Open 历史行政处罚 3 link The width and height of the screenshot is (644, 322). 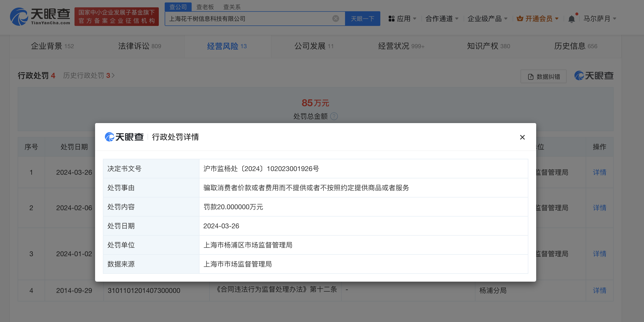[88, 75]
